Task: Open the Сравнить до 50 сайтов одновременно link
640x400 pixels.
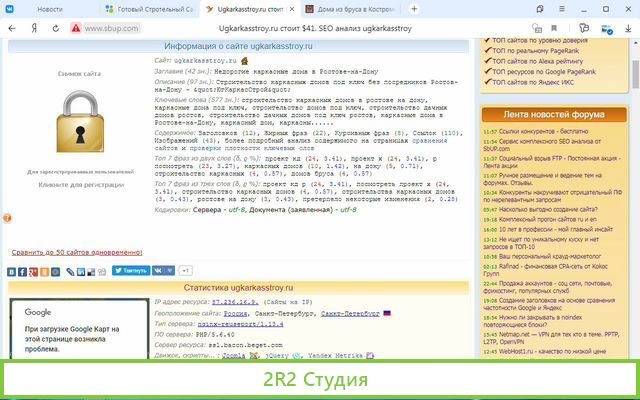Action: point(77,252)
